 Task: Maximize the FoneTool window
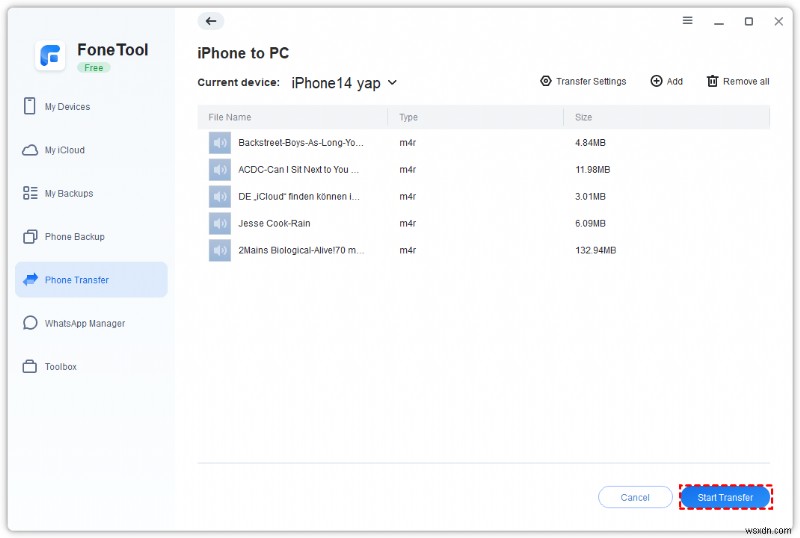coord(748,21)
